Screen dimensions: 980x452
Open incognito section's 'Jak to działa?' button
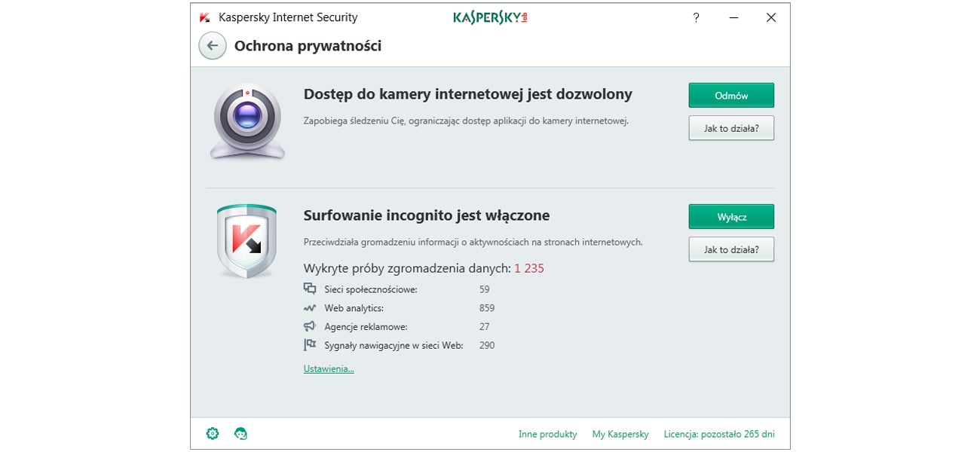pos(731,249)
